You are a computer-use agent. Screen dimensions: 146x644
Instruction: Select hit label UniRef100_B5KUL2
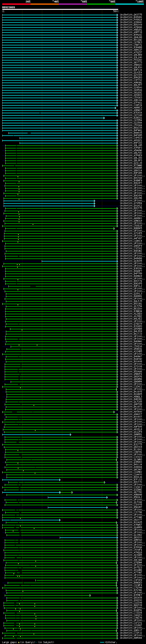[131, 497]
